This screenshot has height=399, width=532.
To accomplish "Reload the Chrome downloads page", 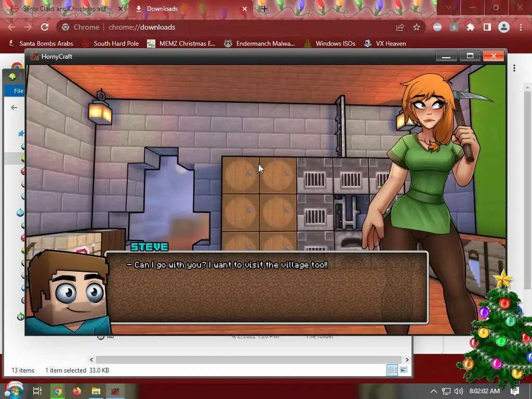I will point(45,27).
